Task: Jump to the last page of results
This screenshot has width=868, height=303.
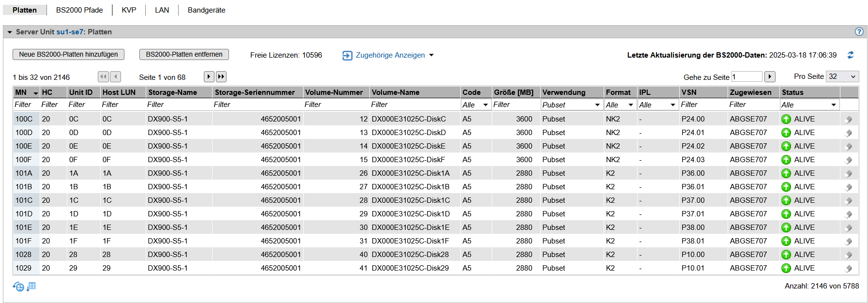Action: (x=221, y=76)
